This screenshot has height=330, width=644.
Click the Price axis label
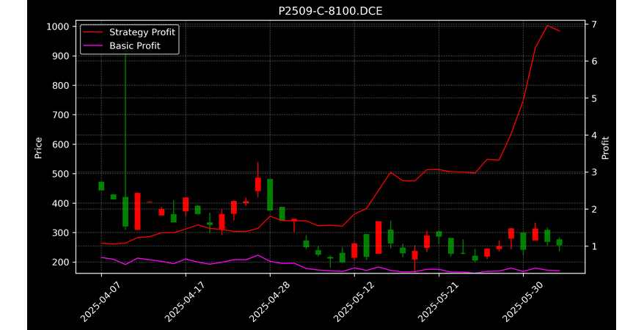(38, 147)
